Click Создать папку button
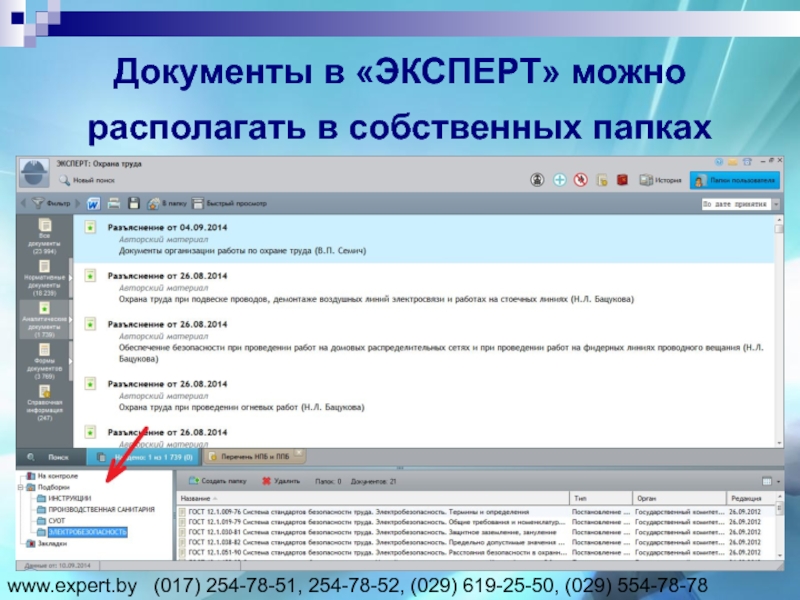Screen dimensions: 800x600 pyautogui.click(x=218, y=481)
